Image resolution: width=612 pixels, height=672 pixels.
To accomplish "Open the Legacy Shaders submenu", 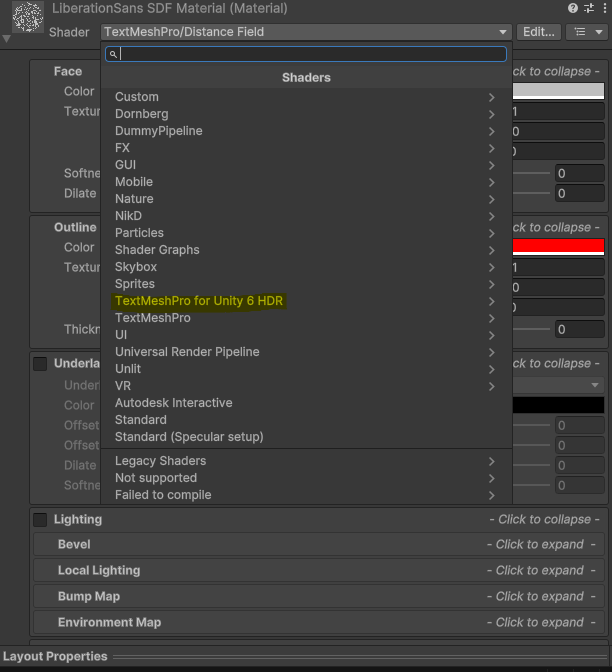I will [x=306, y=461].
